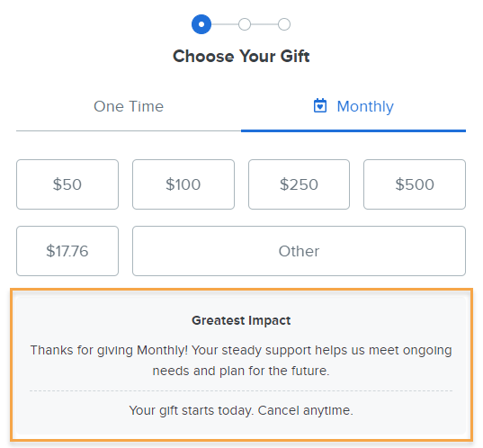
Task: Click the dashed divider in info box
Action: point(241,390)
